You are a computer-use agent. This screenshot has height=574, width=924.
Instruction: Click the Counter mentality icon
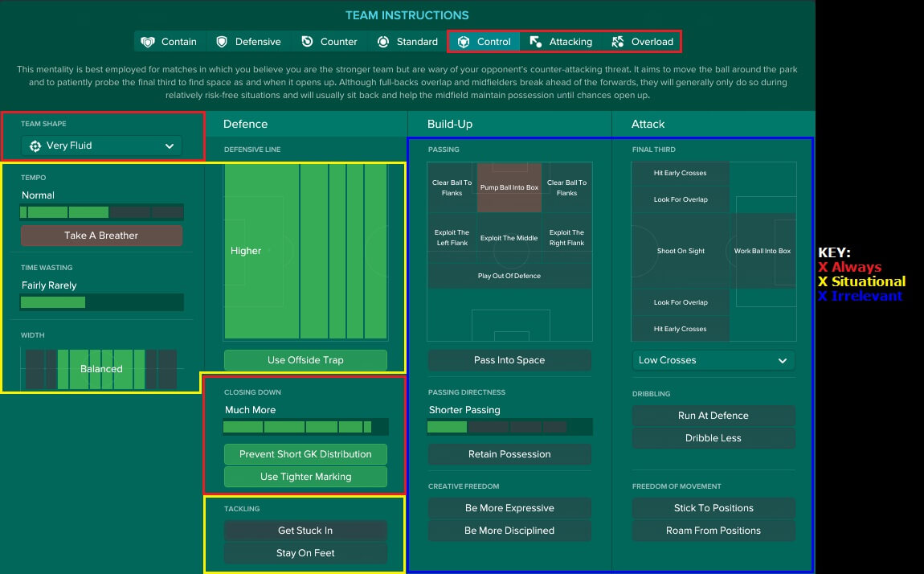[x=307, y=42]
